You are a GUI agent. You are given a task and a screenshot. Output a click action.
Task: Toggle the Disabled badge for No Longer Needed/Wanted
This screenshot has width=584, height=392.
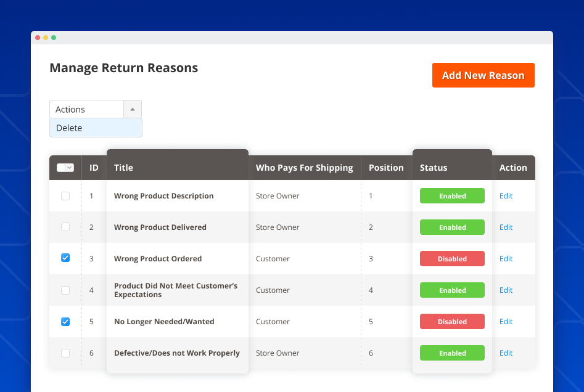(452, 321)
